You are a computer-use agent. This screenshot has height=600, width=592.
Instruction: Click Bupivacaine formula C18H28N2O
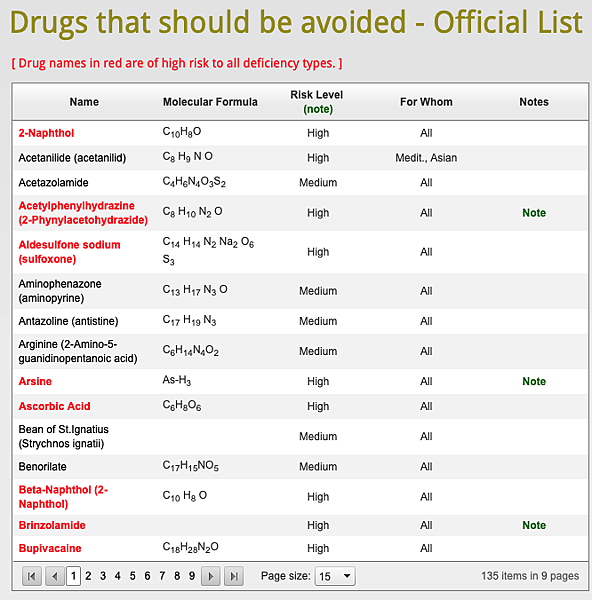tap(191, 547)
